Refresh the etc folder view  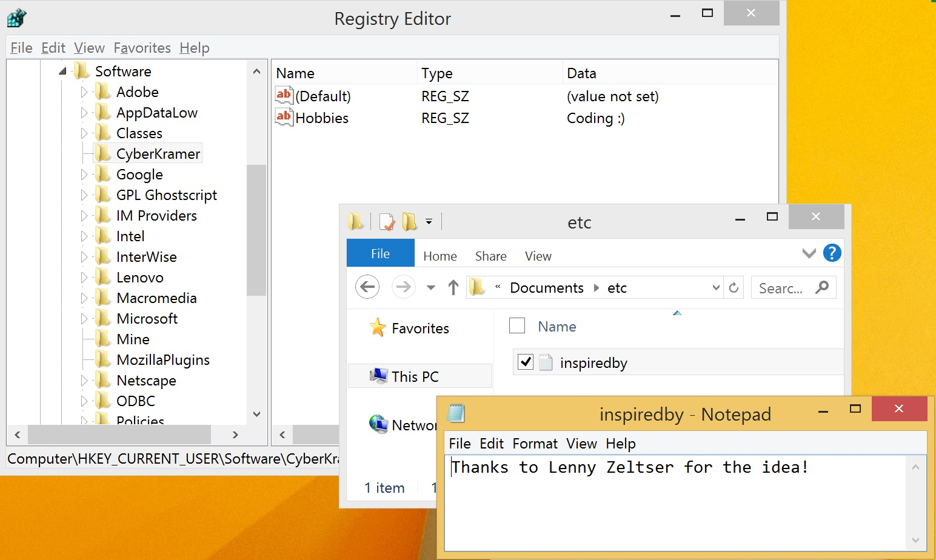click(x=734, y=287)
